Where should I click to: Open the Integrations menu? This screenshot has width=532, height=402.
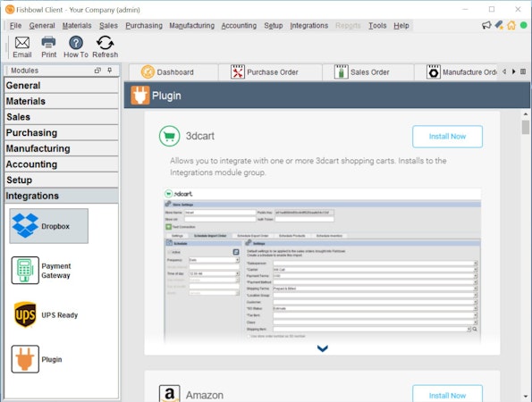click(x=308, y=25)
